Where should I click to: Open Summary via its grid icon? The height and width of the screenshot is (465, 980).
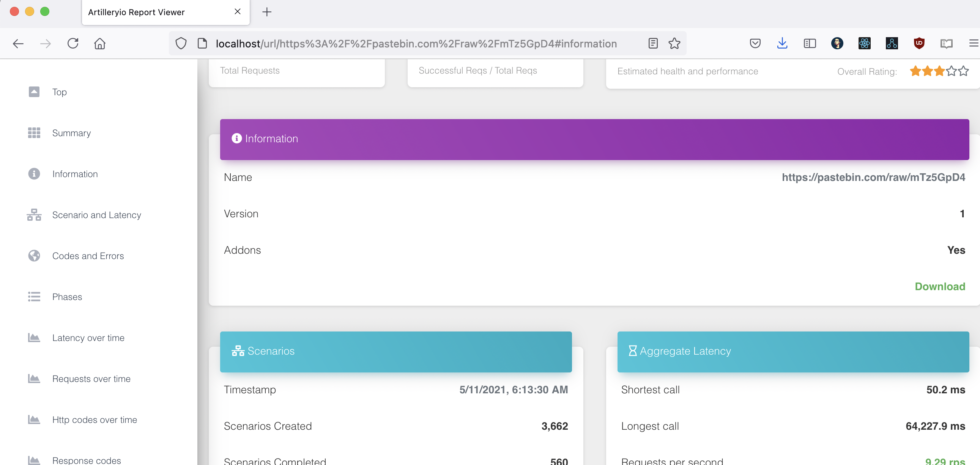tap(34, 133)
